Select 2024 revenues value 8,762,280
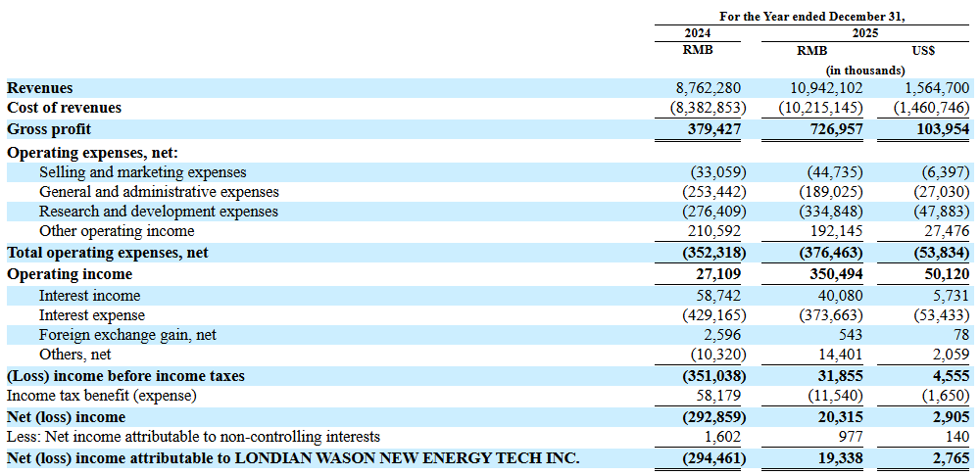 pos(707,88)
